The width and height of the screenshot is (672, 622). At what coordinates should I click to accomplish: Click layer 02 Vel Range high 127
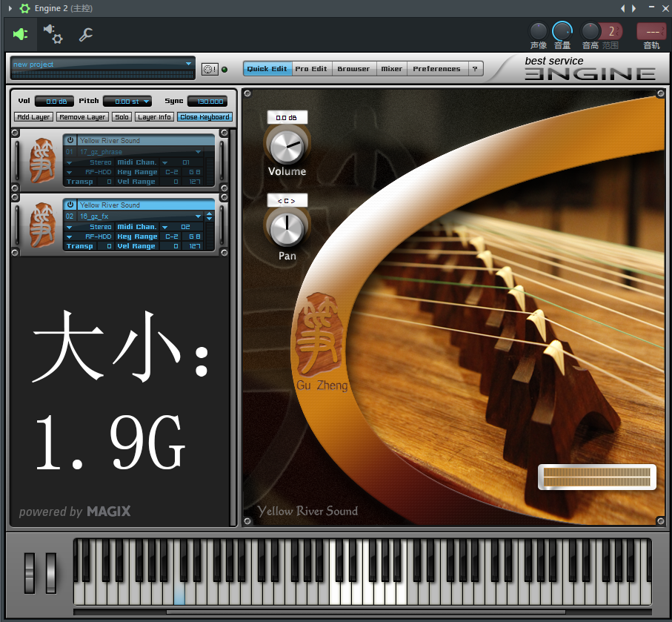195,246
